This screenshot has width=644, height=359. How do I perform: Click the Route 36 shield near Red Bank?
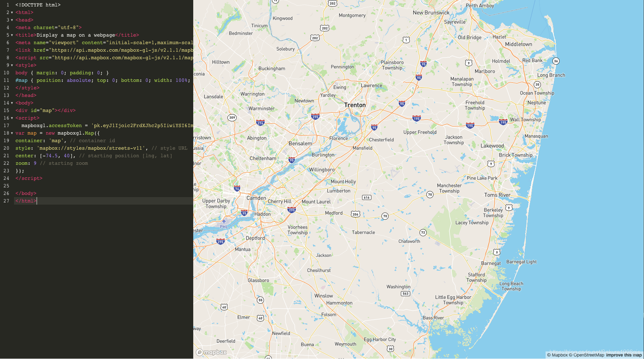click(x=556, y=61)
